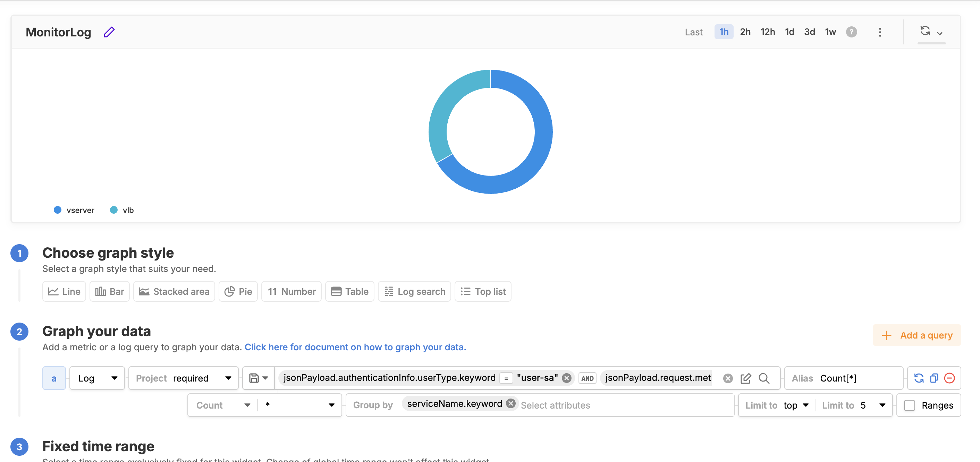Click the magnifier search icon in the query bar
This screenshot has width=980, height=462.
[763, 378]
